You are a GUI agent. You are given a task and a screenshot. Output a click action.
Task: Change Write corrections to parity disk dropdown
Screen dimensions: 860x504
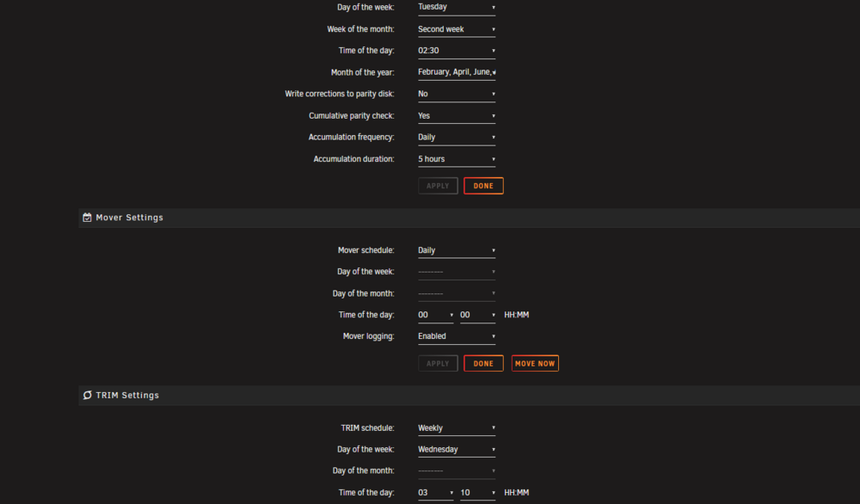[x=457, y=94]
